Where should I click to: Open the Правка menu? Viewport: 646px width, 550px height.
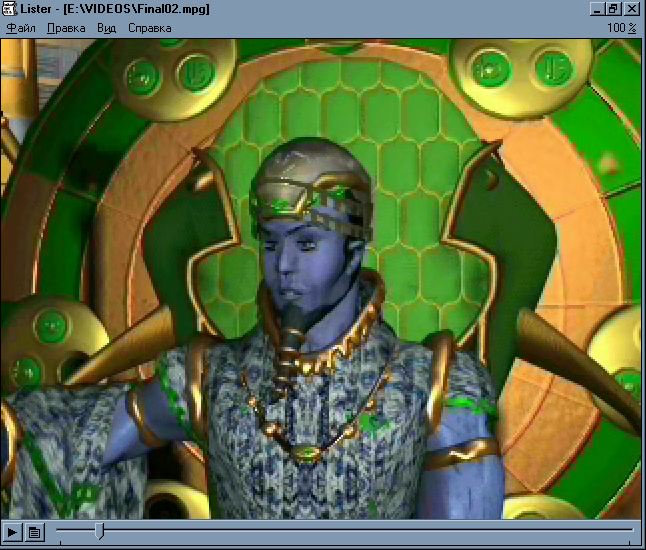point(66,28)
